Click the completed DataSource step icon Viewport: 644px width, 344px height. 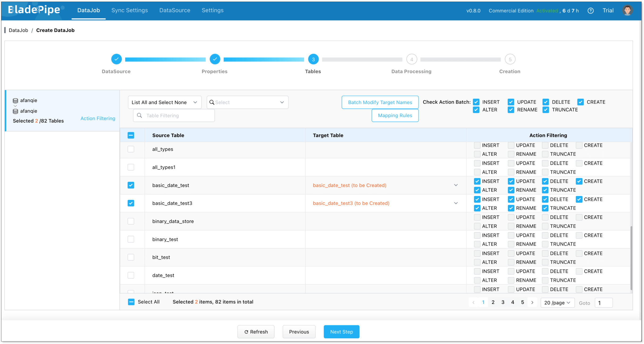click(x=116, y=59)
